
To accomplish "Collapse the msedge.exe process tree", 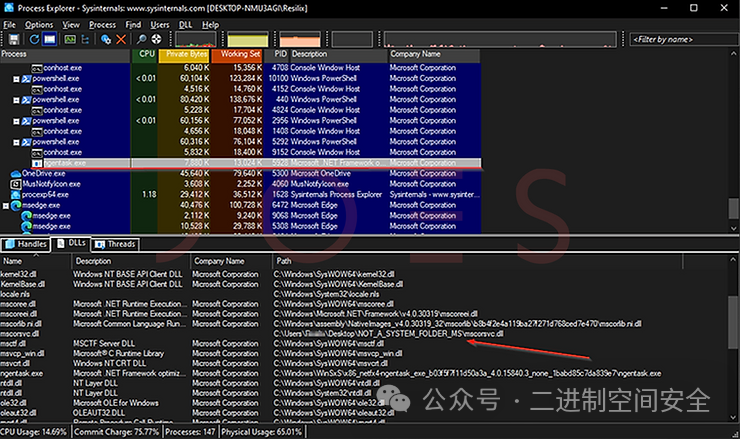I will point(7,205).
